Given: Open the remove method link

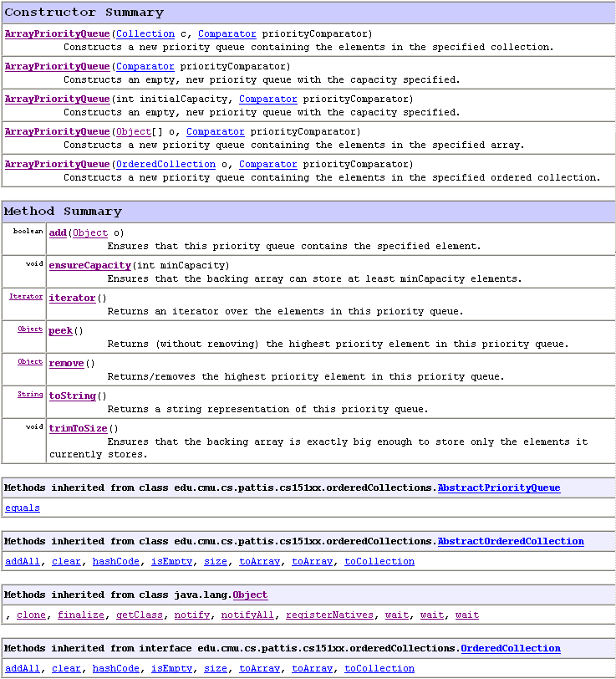Looking at the screenshot, I should [66, 363].
